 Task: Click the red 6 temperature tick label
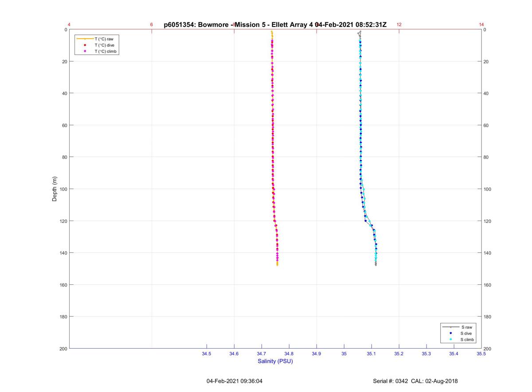click(x=152, y=25)
